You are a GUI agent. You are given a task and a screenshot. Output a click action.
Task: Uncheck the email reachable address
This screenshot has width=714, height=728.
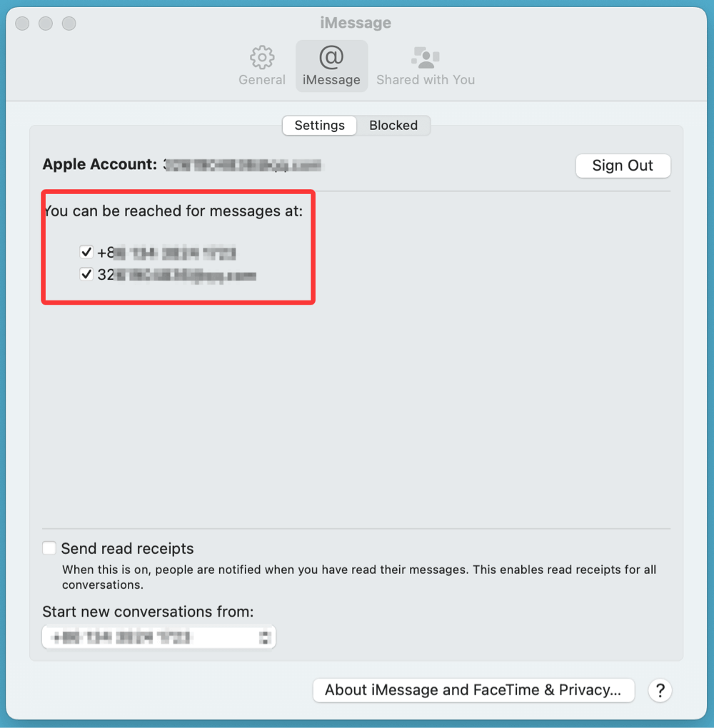click(86, 273)
